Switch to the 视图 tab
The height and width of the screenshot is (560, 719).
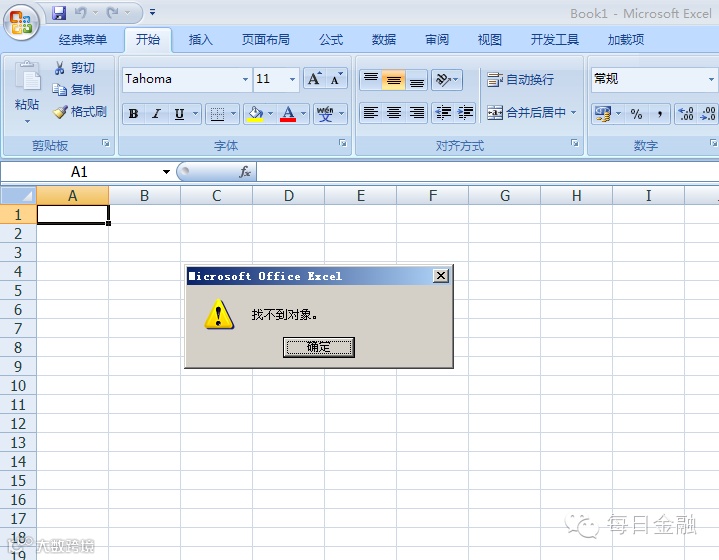pyautogui.click(x=489, y=40)
